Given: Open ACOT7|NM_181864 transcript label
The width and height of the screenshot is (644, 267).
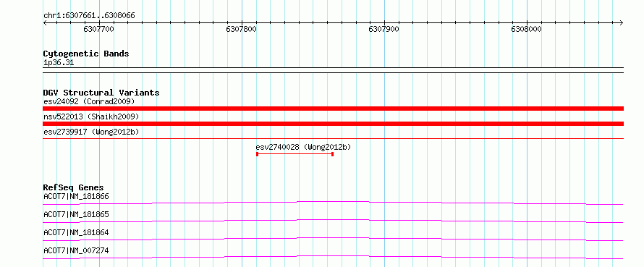Looking at the screenshot, I should (77, 232).
